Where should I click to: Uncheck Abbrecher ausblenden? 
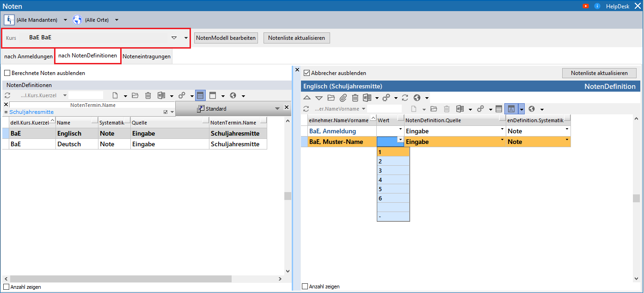307,73
